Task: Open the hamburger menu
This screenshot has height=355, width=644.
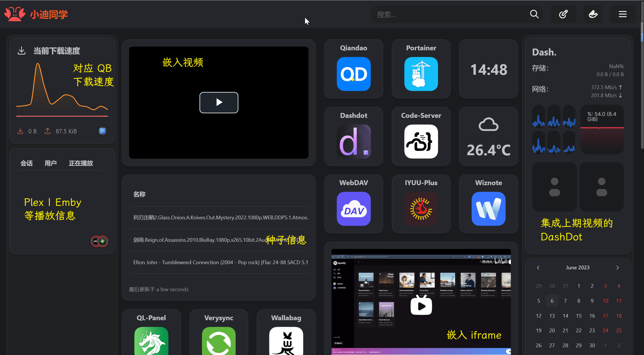Action: (x=623, y=14)
